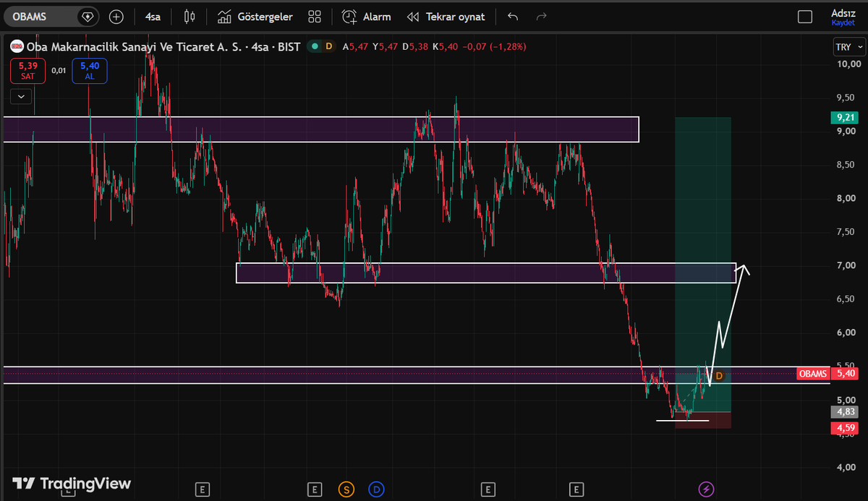Open the indicator templates grid icon

pos(315,16)
